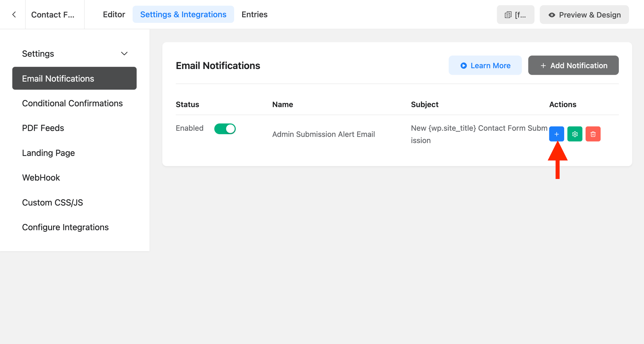Click the Learn More button

485,65
